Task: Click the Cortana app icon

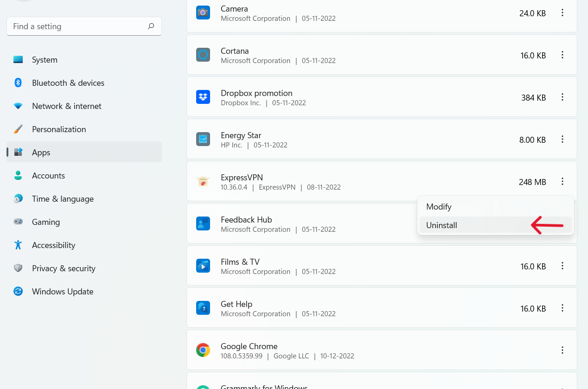Action: (203, 55)
